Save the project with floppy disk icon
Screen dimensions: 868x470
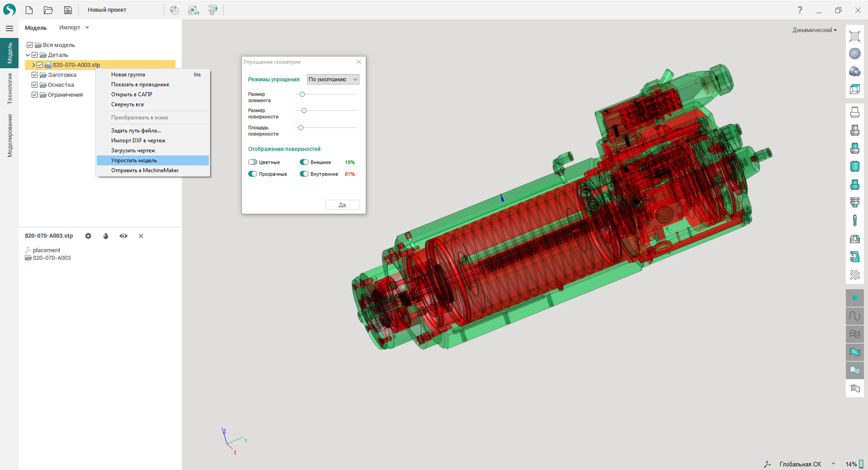pyautogui.click(x=68, y=10)
